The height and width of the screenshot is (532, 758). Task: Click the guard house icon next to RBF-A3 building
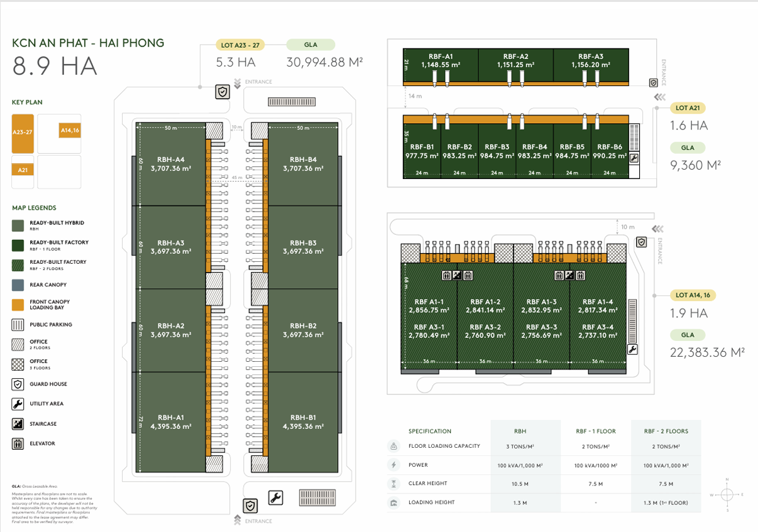tap(653, 82)
